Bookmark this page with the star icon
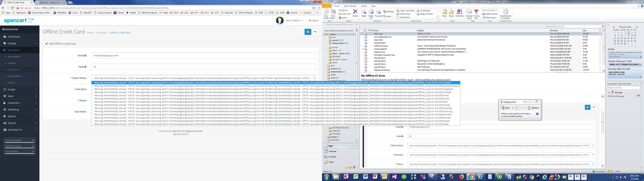The height and width of the screenshot is (181, 644). click(313, 8)
